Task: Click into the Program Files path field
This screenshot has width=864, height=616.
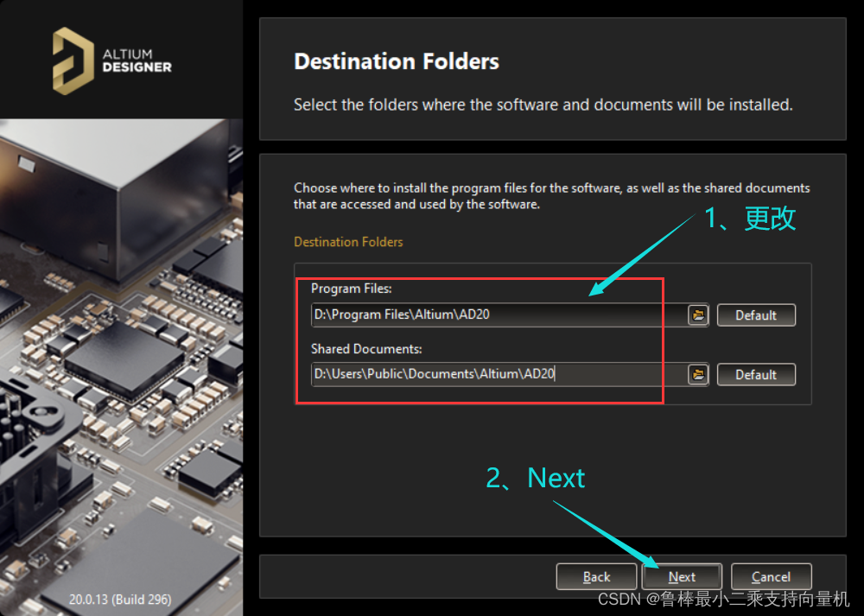Action: (499, 315)
